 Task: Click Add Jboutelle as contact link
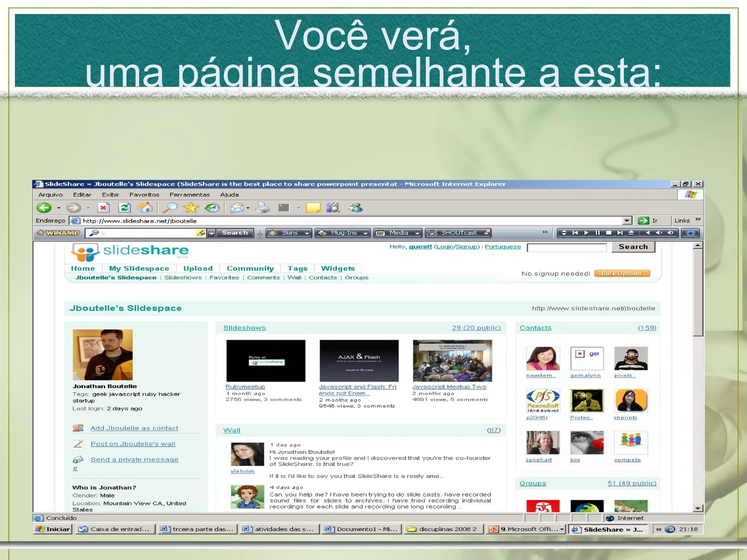(x=134, y=428)
